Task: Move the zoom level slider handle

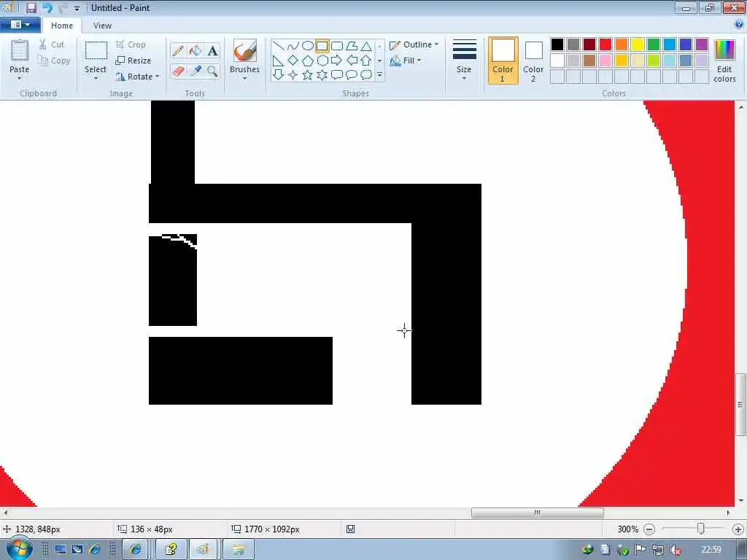Action: click(700, 529)
